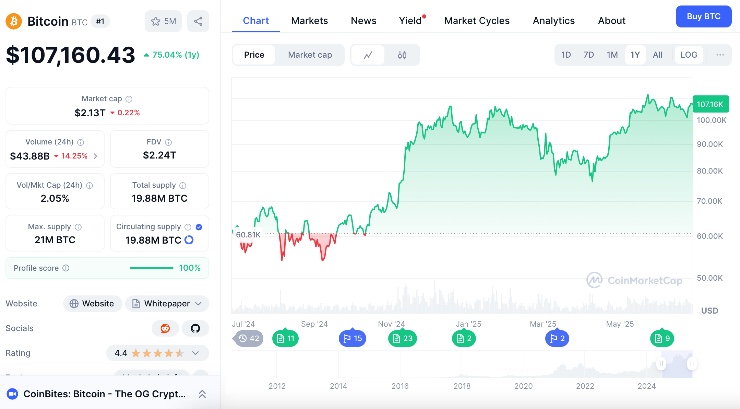Image resolution: width=740 pixels, height=409 pixels.
Task: Click the Mar '25 flag marker labeled 2
Action: point(557,338)
